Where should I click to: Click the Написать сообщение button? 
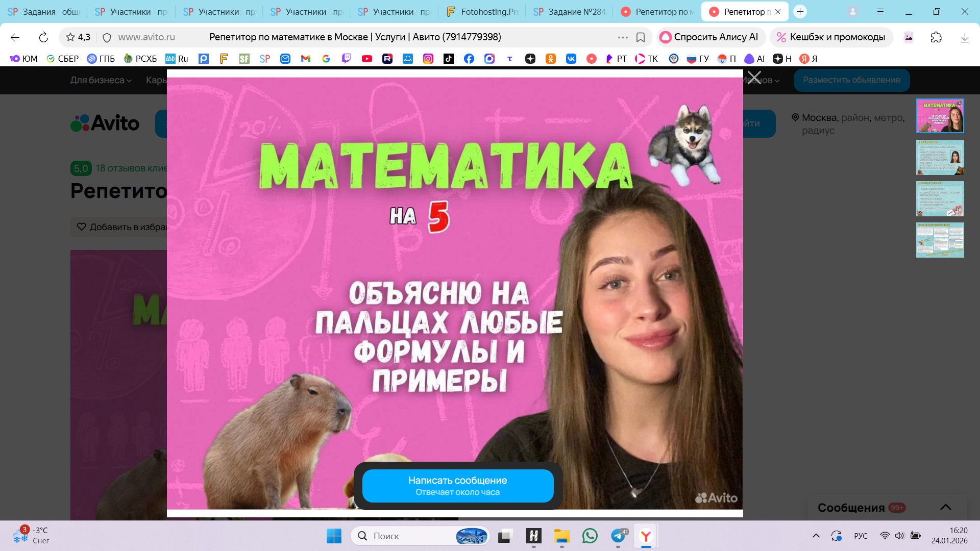tap(457, 486)
